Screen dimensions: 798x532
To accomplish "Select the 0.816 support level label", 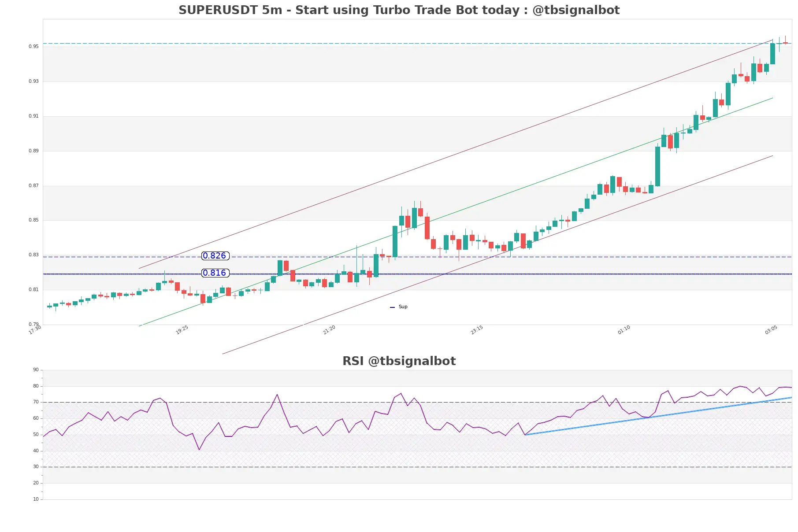I will click(x=215, y=273).
